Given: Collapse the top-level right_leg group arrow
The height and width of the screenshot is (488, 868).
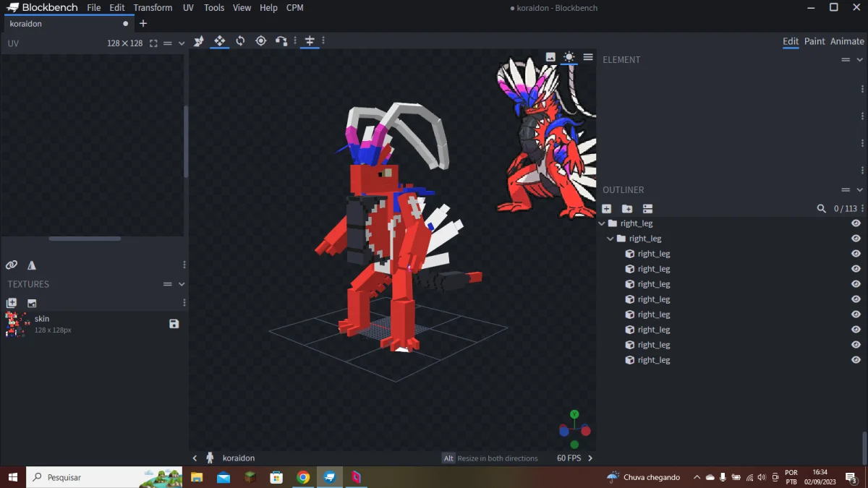Looking at the screenshot, I should [602, 223].
